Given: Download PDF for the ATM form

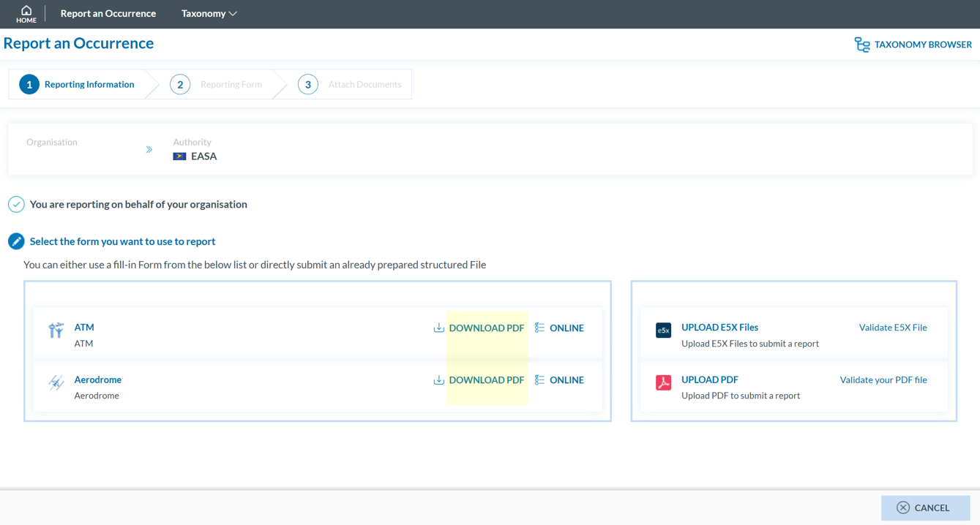Looking at the screenshot, I should 479,328.
